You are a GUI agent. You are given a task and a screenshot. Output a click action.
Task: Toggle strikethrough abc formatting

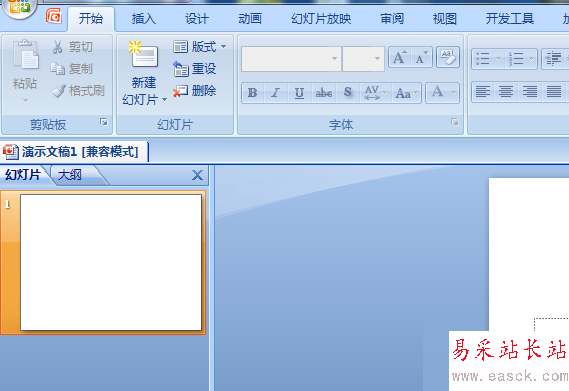[324, 93]
